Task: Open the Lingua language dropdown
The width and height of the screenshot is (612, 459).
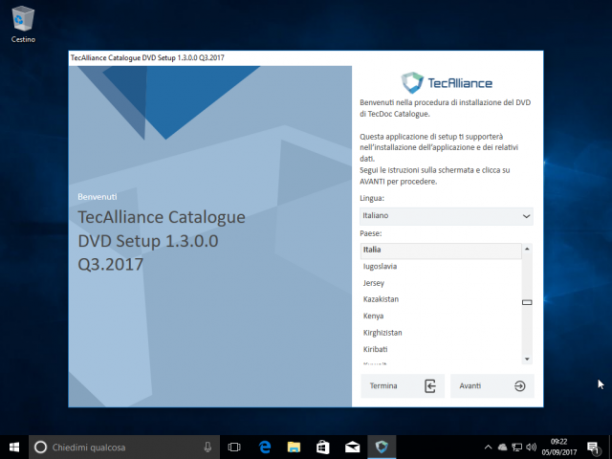Action: point(446,216)
